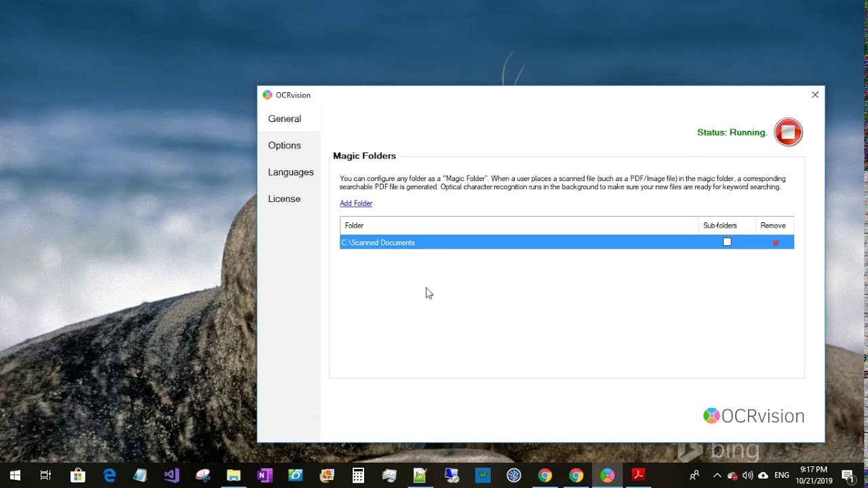Click the OneDrive cloud tray icon
The width and height of the screenshot is (868, 488).
[x=764, y=475]
